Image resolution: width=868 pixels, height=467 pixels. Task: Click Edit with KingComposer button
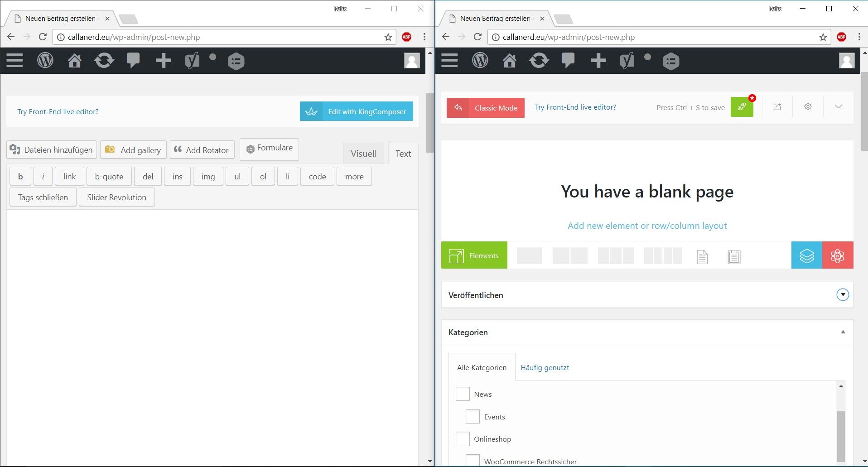[357, 111]
